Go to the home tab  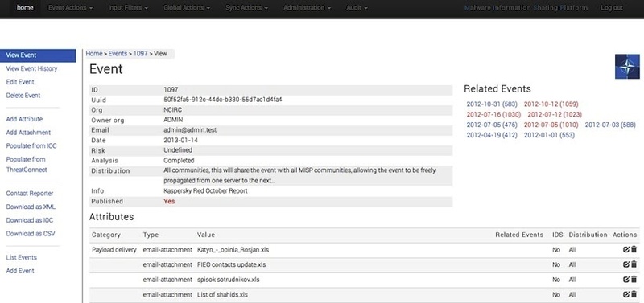pyautogui.click(x=25, y=8)
